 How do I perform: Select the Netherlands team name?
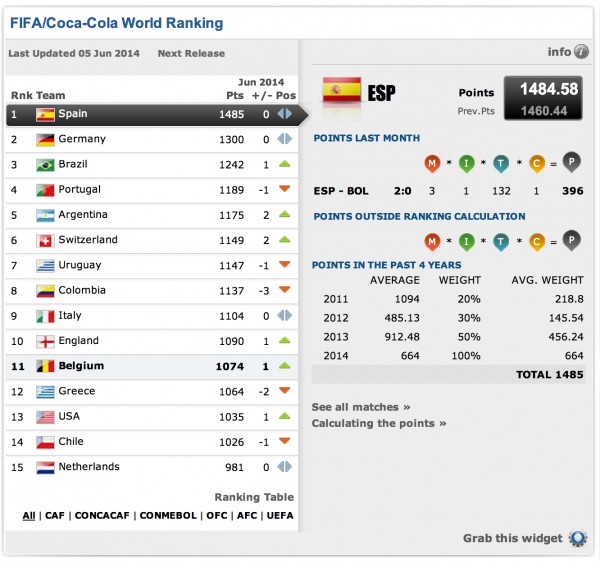point(89,467)
